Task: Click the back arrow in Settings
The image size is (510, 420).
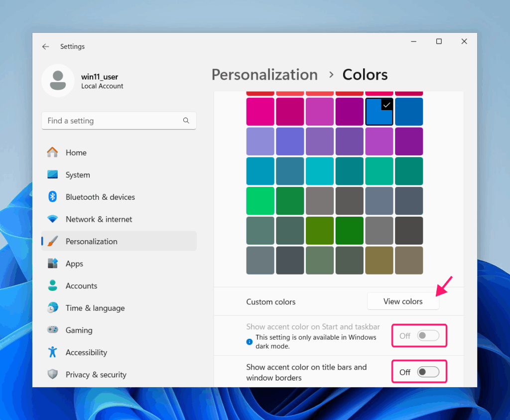Action: 45,46
